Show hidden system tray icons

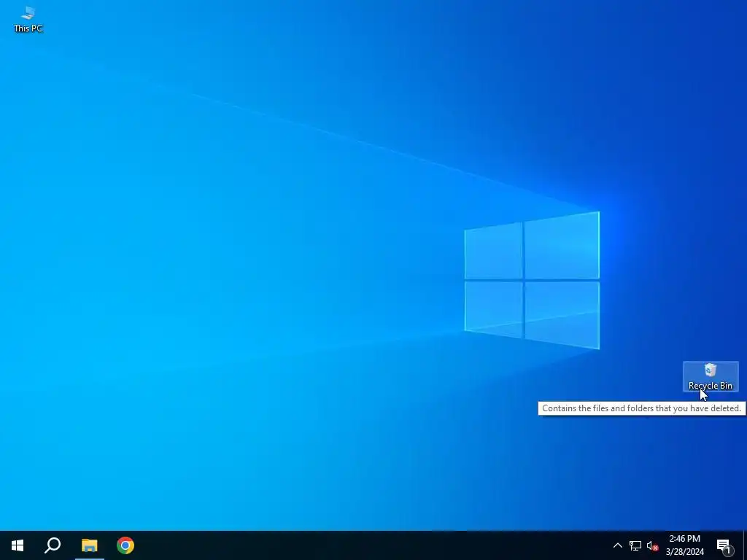(x=617, y=545)
